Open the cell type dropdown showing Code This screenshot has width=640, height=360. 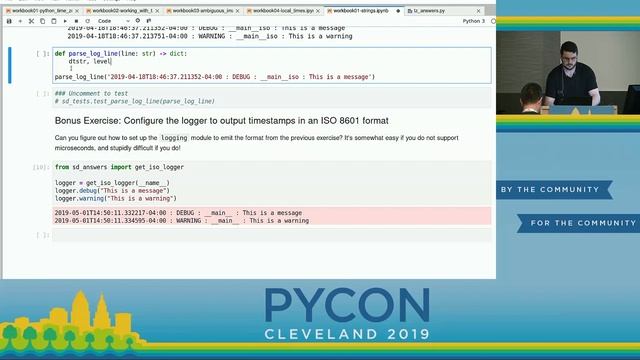[x=113, y=21]
